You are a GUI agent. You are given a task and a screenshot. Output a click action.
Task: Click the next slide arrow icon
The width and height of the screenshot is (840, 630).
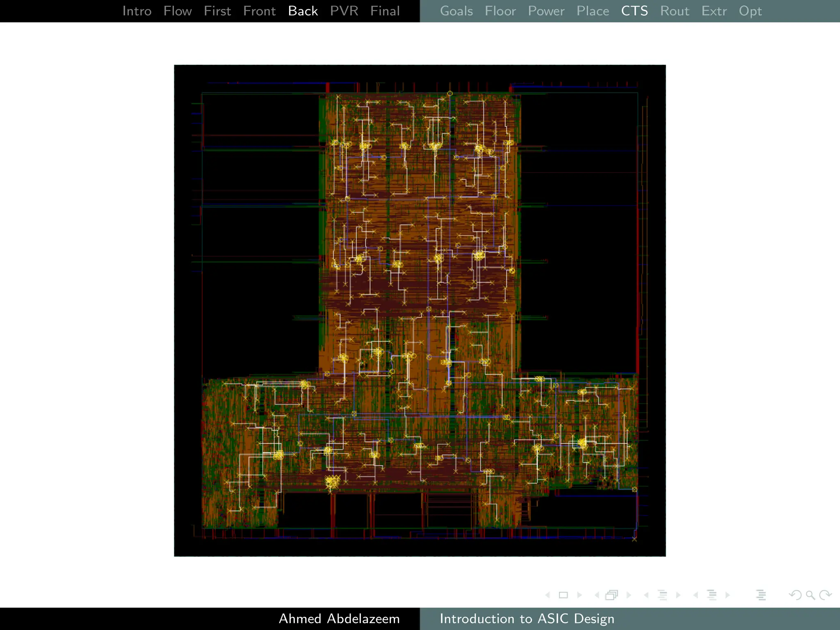tap(580, 595)
